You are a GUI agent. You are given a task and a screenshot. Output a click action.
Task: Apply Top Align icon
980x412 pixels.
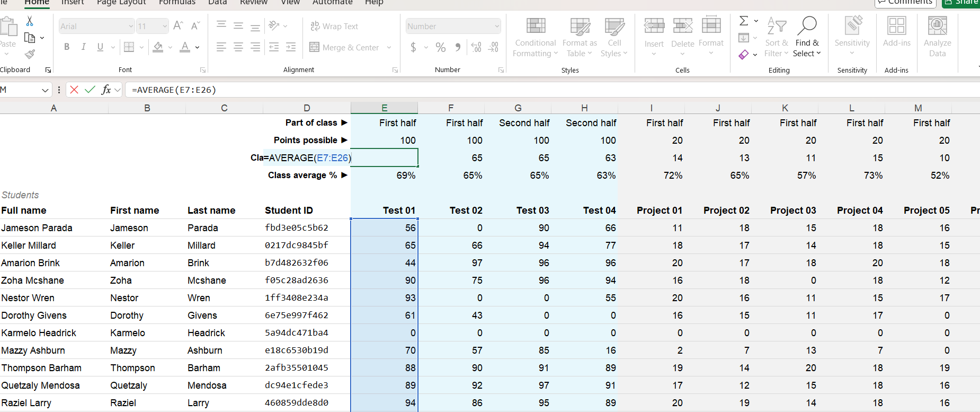click(x=221, y=25)
